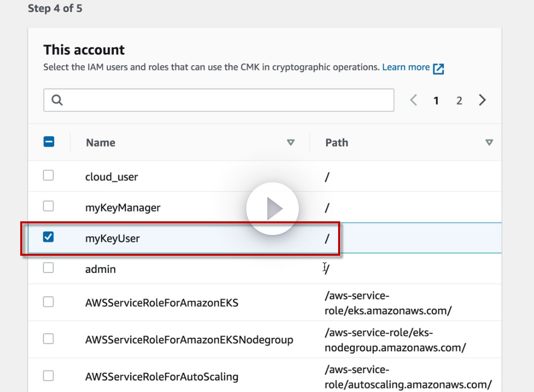The width and height of the screenshot is (534, 392).
Task: Go to next page arrow
Action: pyautogui.click(x=482, y=100)
